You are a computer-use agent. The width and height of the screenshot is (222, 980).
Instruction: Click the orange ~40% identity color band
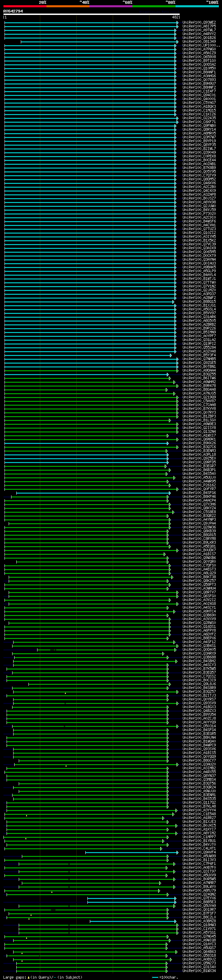(x=68, y=6)
